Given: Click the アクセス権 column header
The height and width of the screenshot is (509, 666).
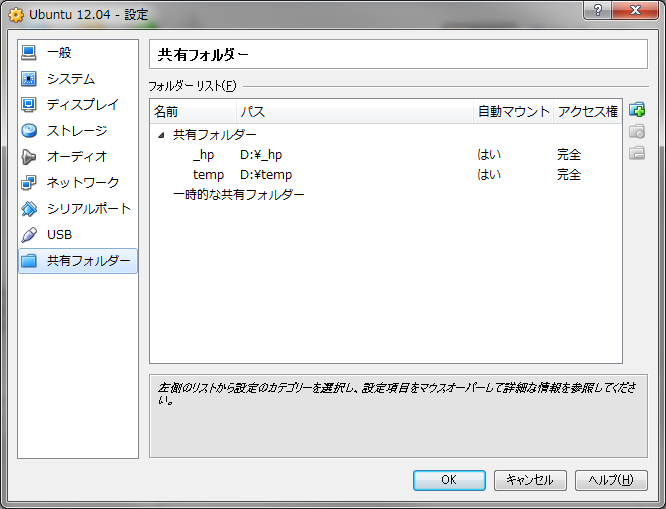Looking at the screenshot, I should (587, 111).
